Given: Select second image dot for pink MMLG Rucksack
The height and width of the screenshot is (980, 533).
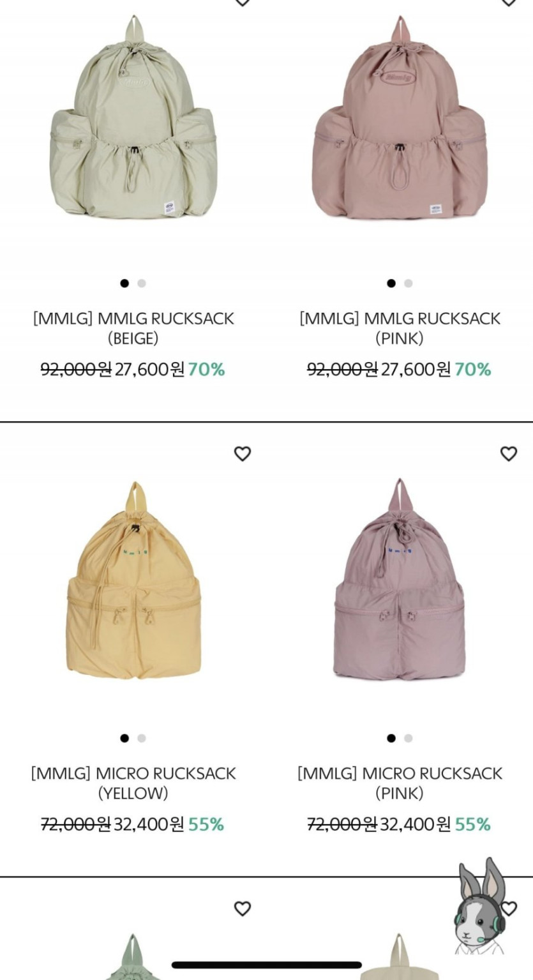Looking at the screenshot, I should point(408,283).
